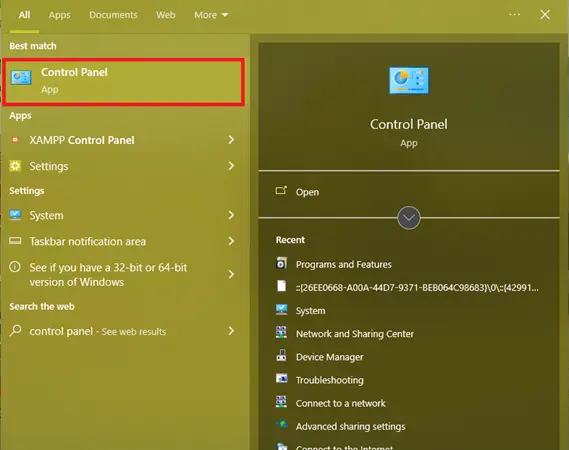569x450 pixels.
Task: Open Network and Sharing Center recent item
Action: (x=355, y=334)
